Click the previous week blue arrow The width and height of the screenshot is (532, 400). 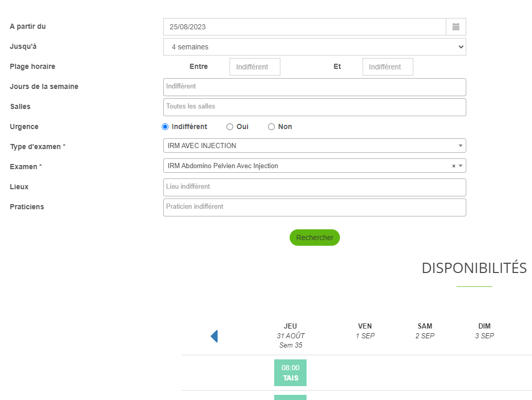tap(214, 336)
